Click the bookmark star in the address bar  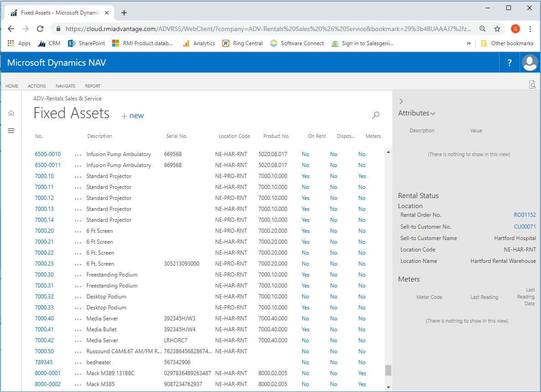[x=497, y=28]
